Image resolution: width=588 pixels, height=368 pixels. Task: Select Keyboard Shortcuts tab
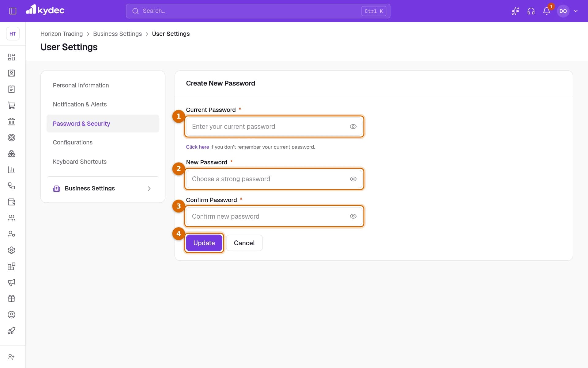click(x=103, y=162)
